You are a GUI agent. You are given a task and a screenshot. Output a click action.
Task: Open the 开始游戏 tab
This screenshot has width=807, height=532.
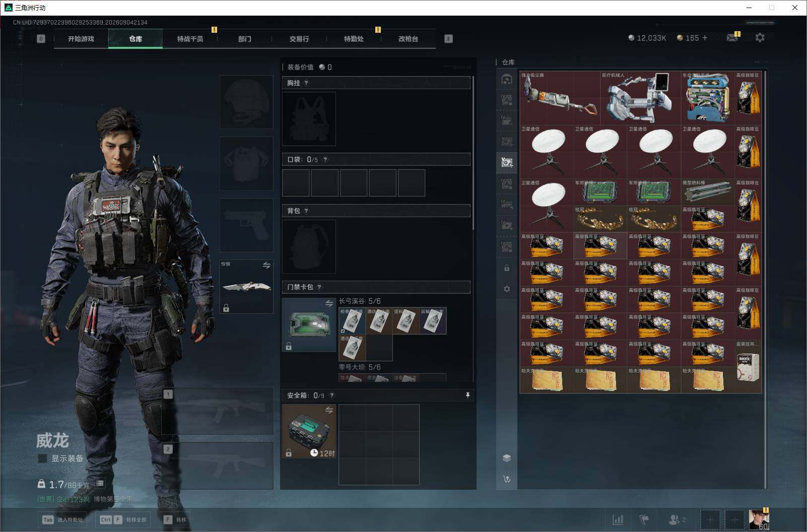coord(81,39)
